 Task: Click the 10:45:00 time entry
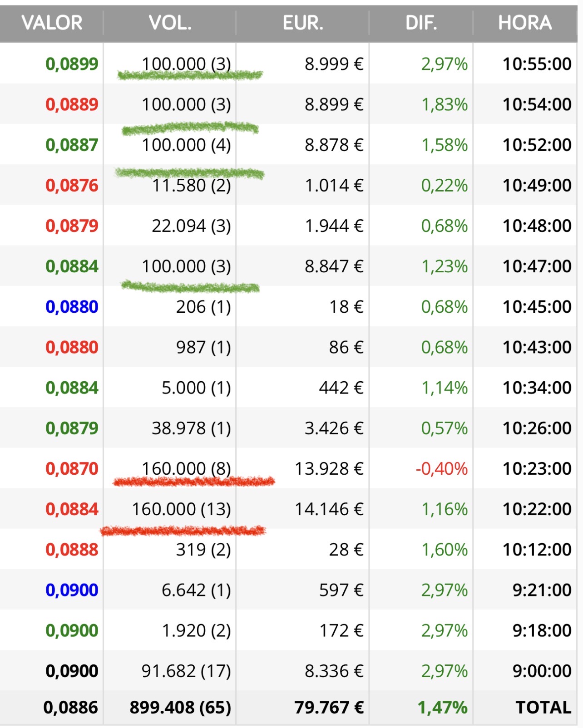point(537,307)
